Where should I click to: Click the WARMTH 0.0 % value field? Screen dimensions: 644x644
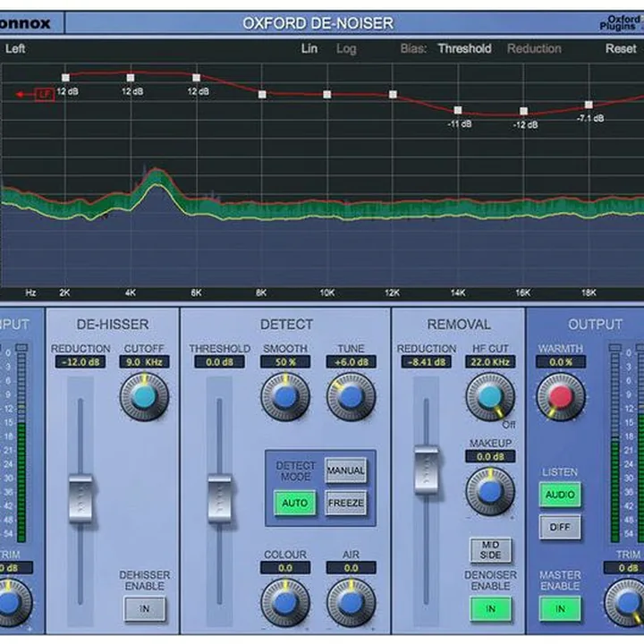tap(561, 362)
